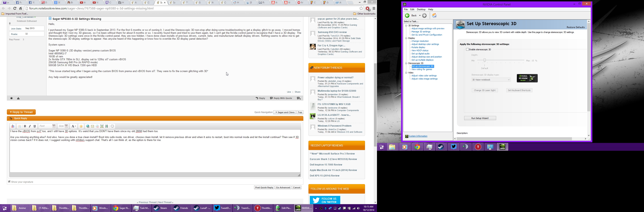The image size is (644, 212).
Task: Open Help menu in NVIDIA Control Panel
Action: pyautogui.click(x=431, y=9)
